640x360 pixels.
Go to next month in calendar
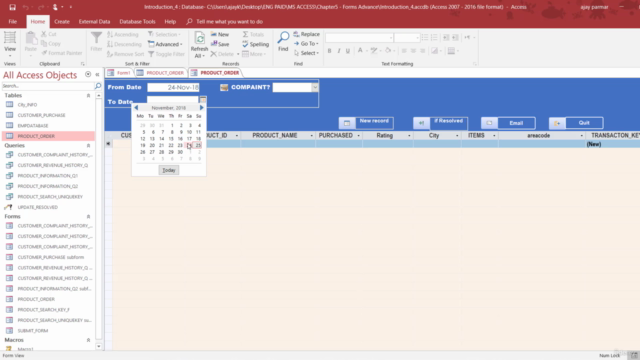tap(201, 108)
